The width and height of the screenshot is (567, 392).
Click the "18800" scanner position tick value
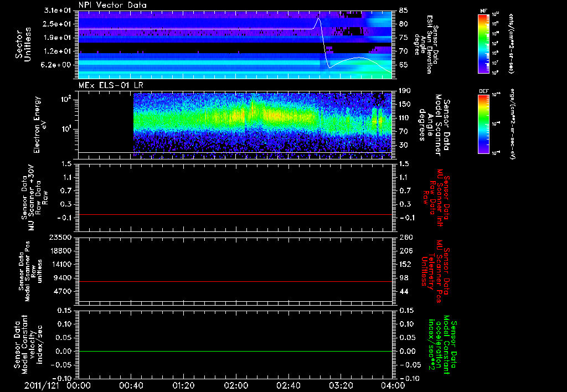[60, 251]
